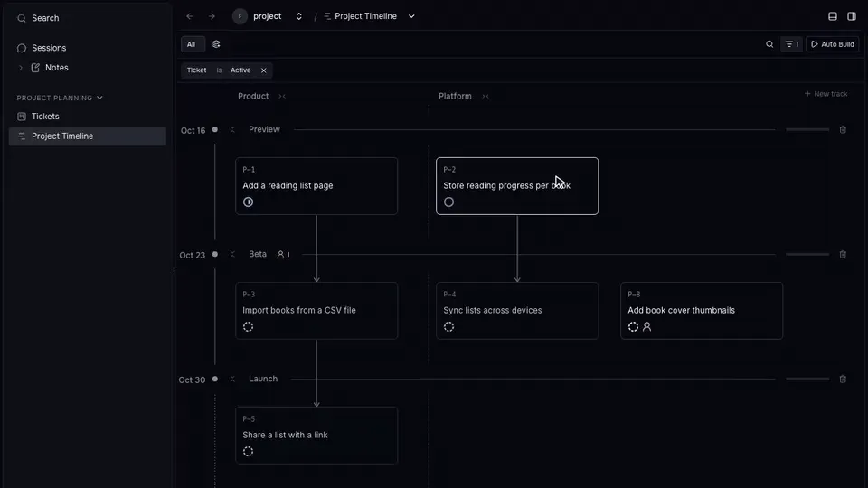Click the Auto Build button
The height and width of the screenshot is (488, 868).
pos(833,44)
